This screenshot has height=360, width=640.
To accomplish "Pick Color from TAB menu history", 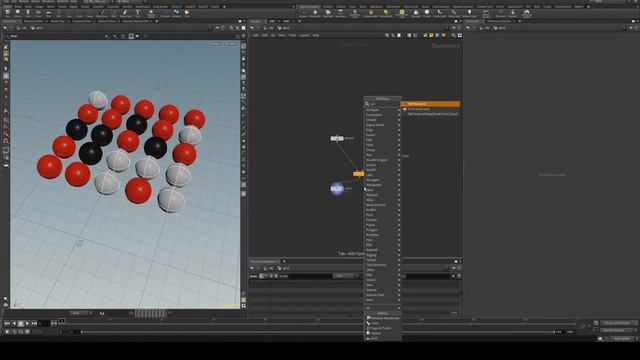I will pos(382,323).
